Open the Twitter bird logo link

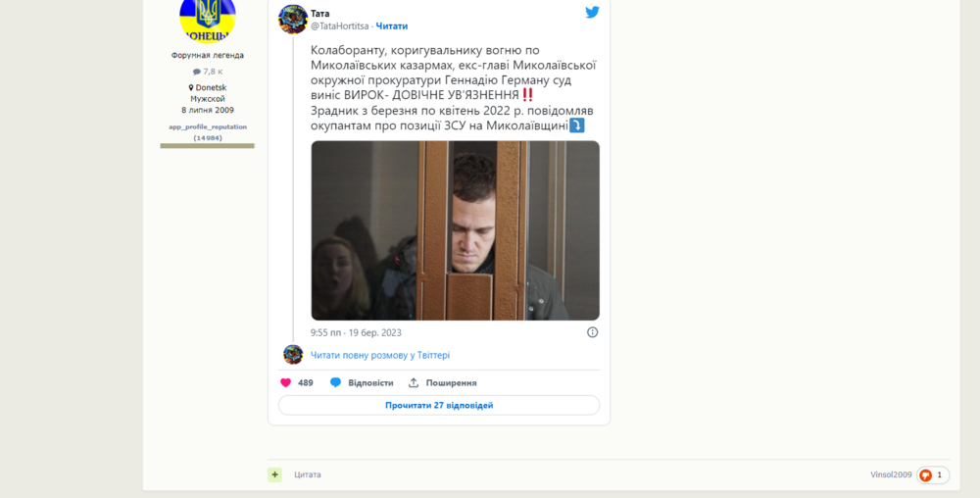coord(592,12)
